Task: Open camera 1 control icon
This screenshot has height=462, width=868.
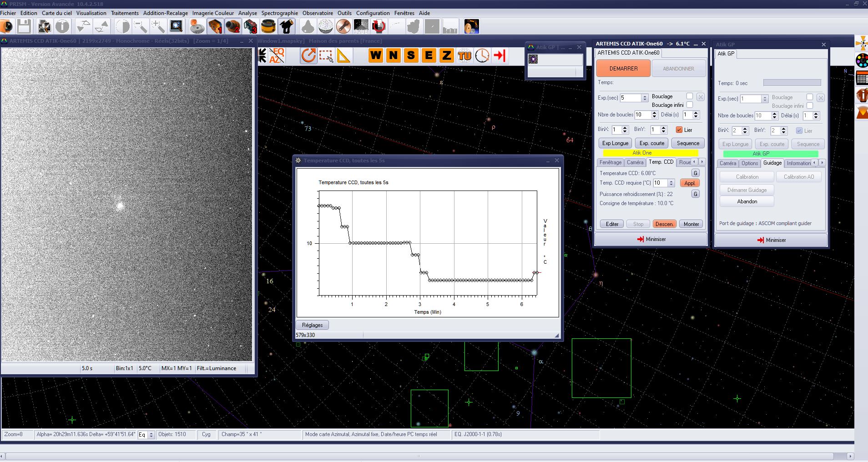Action: (x=215, y=27)
